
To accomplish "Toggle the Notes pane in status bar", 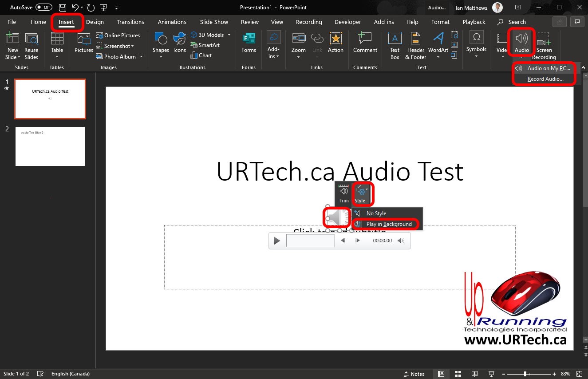I will [414, 374].
